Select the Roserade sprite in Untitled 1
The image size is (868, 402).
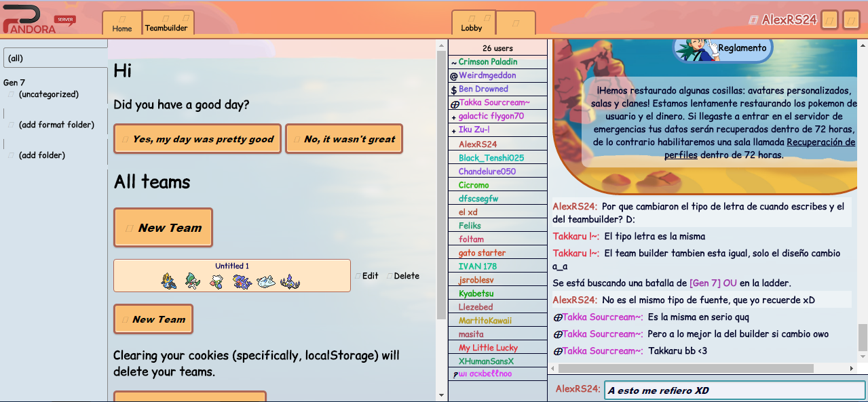(216, 281)
